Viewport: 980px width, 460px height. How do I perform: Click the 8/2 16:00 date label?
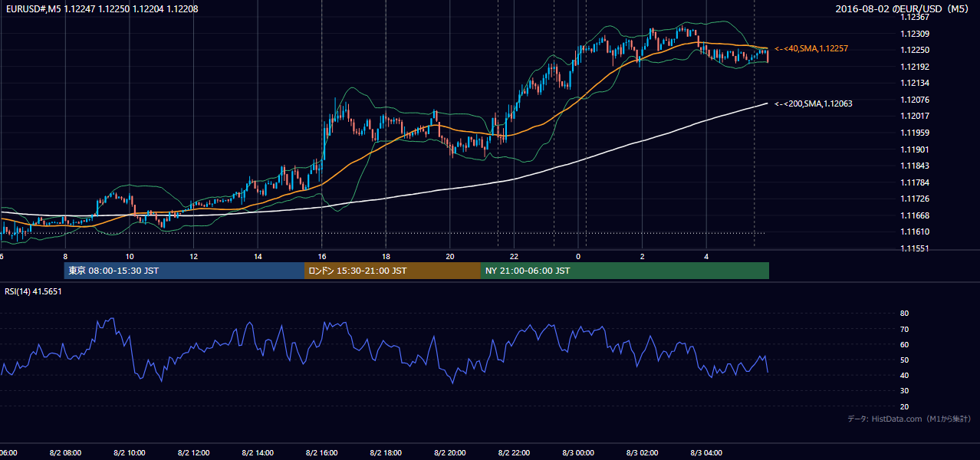322,453
